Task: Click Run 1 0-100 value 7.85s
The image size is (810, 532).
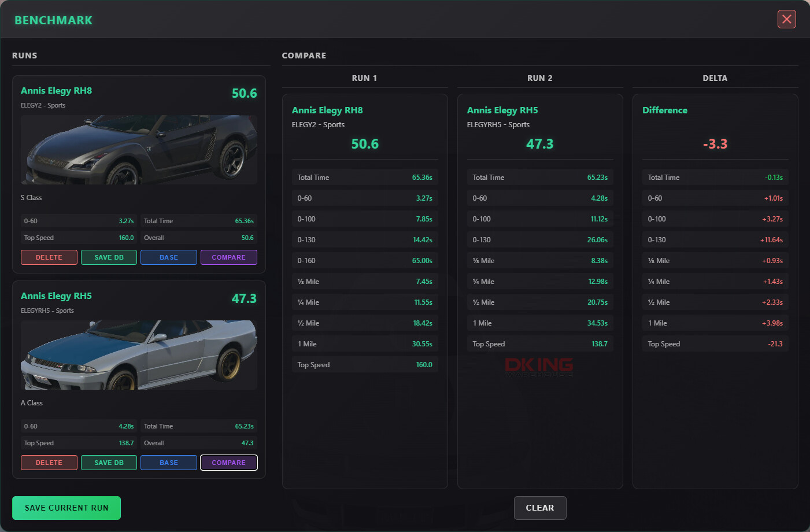Action: pyautogui.click(x=424, y=219)
